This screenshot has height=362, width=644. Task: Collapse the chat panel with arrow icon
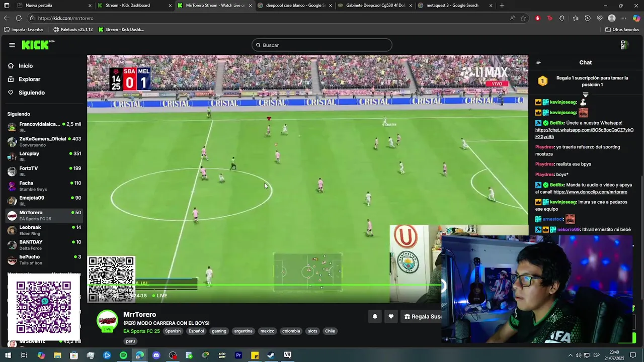click(538, 63)
